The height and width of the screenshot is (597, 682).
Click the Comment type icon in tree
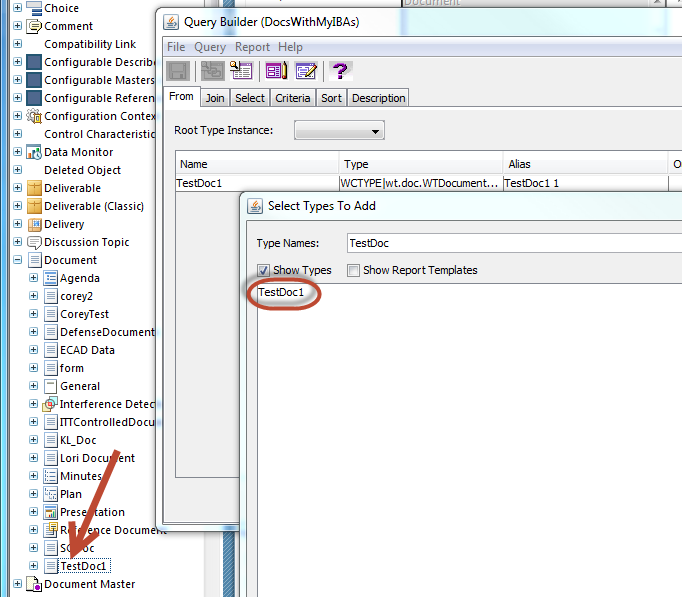tap(34, 26)
